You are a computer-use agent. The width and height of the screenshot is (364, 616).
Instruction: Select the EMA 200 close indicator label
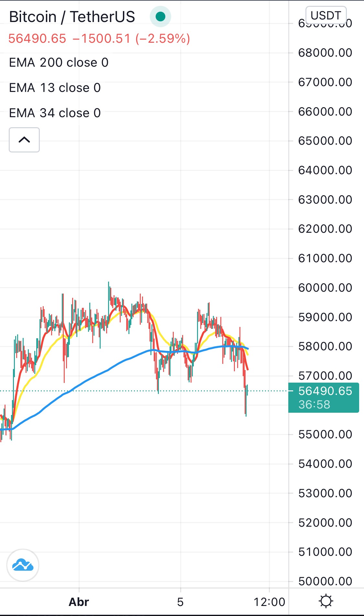(x=59, y=62)
